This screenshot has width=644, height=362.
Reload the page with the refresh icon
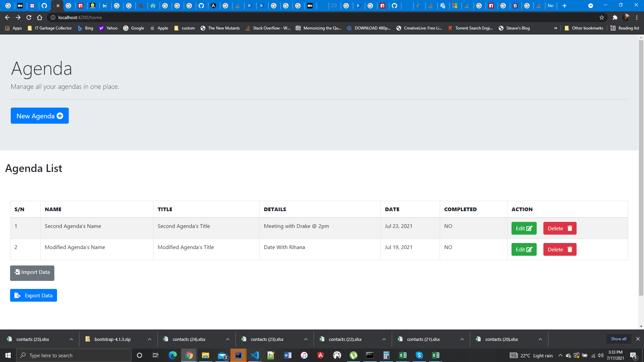tap(29, 17)
